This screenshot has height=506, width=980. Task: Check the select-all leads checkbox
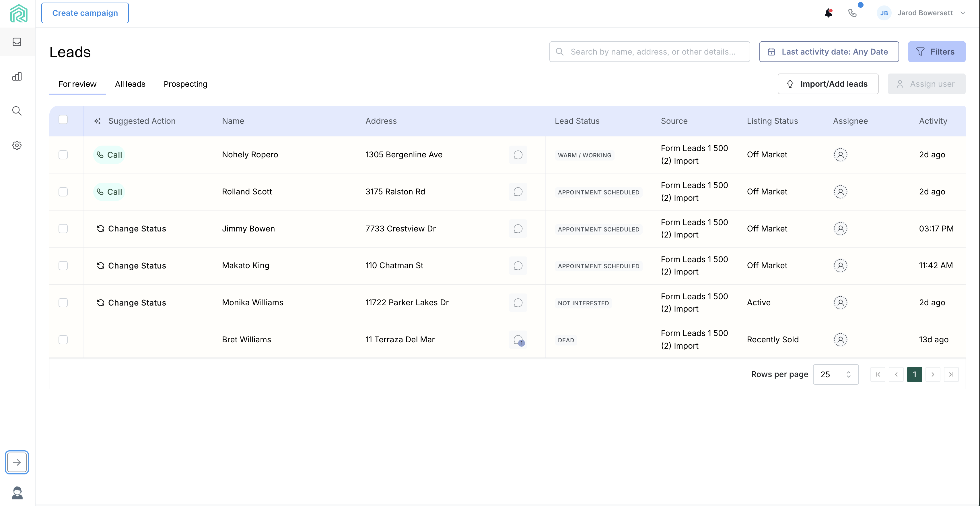(63, 119)
